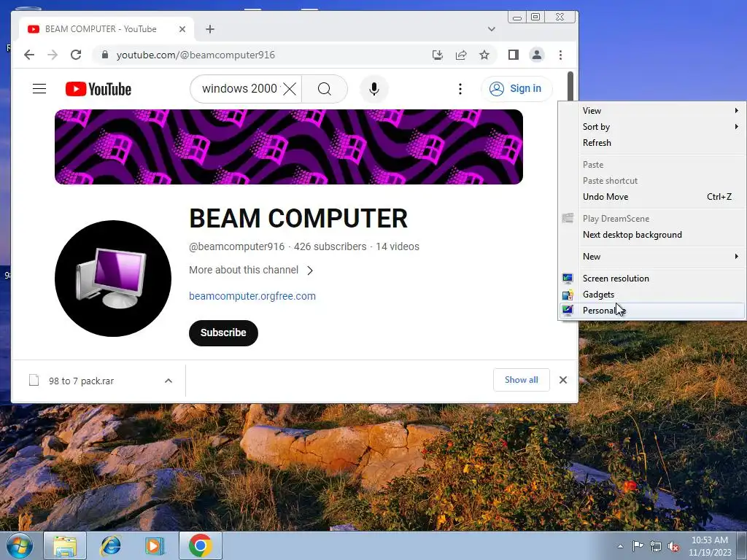The image size is (747, 560).
Task: Start voice search with the microphone icon
Action: coord(374,88)
